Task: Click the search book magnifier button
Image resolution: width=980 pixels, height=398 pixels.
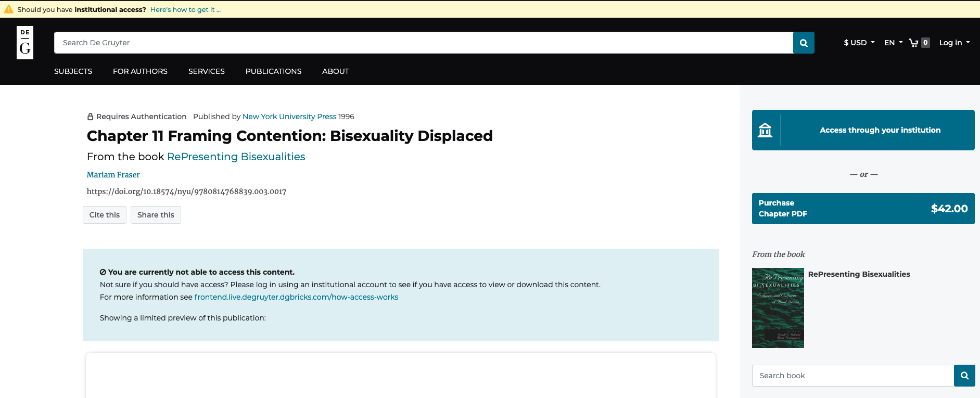Action: pos(964,376)
